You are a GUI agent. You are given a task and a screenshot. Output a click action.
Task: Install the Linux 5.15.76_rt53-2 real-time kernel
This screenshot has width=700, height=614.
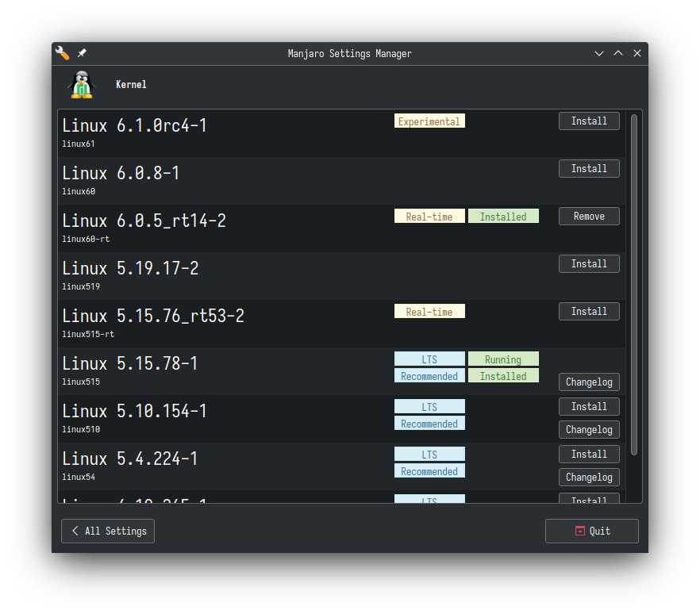click(589, 311)
